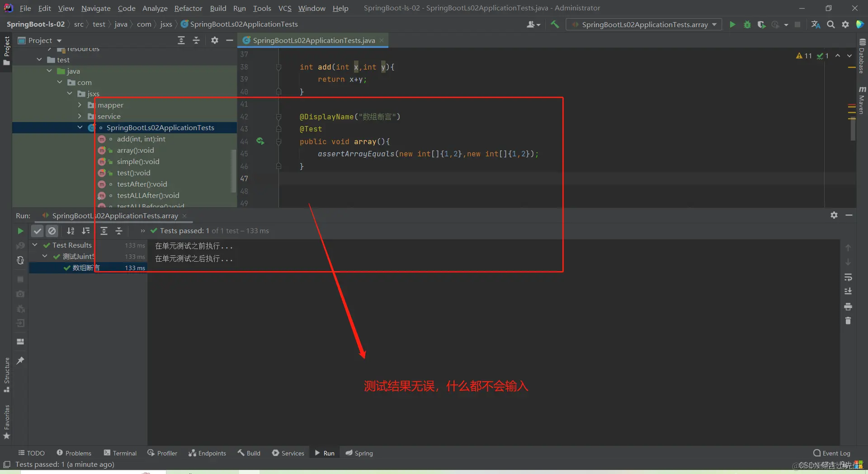Click the Translate icon in toolbar
868x474 pixels.
point(816,24)
